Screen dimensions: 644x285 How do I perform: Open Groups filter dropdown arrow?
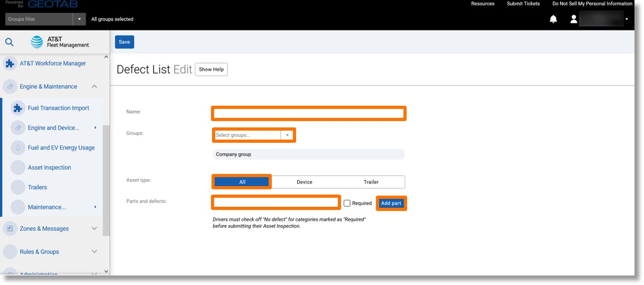pos(79,19)
